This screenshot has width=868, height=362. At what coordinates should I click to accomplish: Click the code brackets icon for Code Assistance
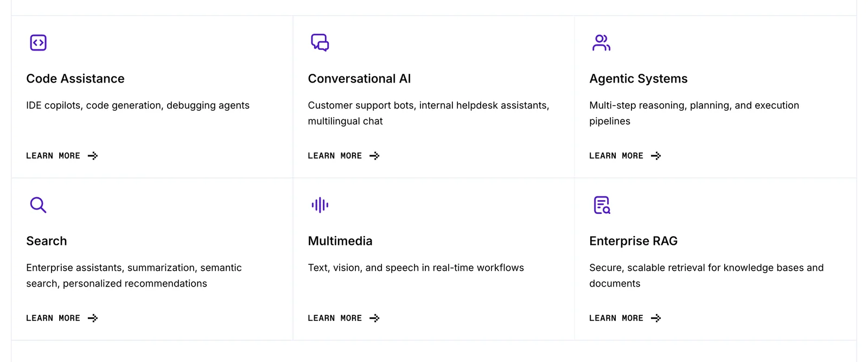(x=38, y=42)
